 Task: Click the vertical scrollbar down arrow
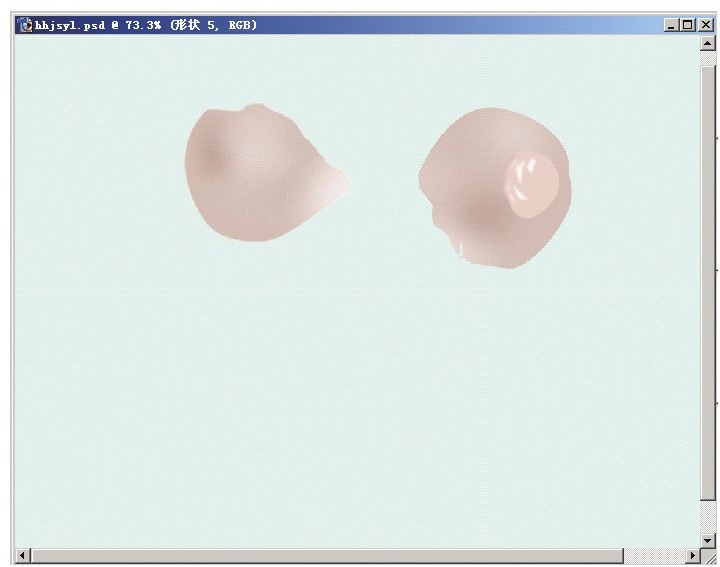708,540
